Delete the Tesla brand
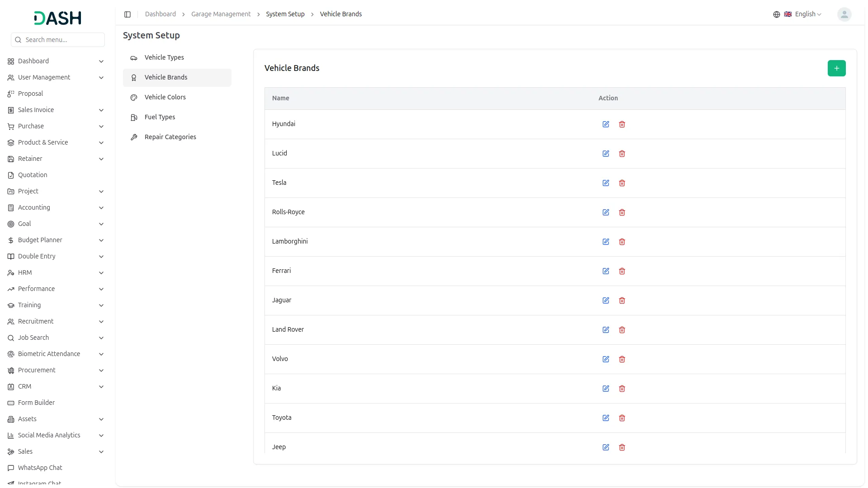 tap(622, 183)
